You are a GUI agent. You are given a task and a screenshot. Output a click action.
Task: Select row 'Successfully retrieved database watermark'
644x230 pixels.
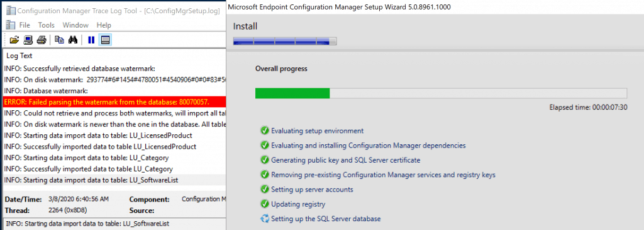pyautogui.click(x=114, y=68)
